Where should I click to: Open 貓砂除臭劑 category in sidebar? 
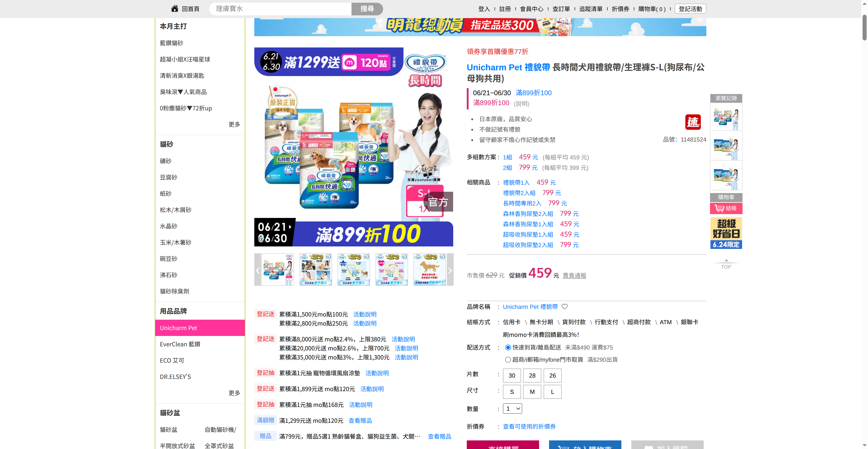175,291
